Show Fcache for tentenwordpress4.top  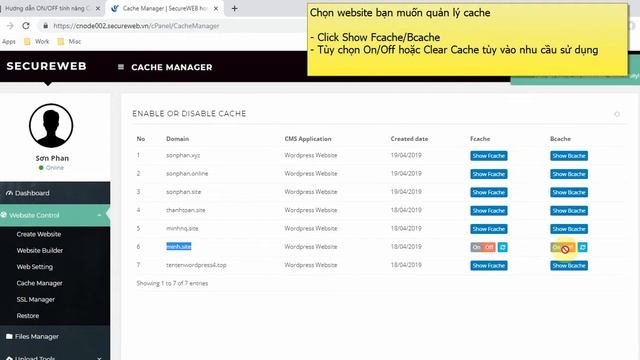489,266
